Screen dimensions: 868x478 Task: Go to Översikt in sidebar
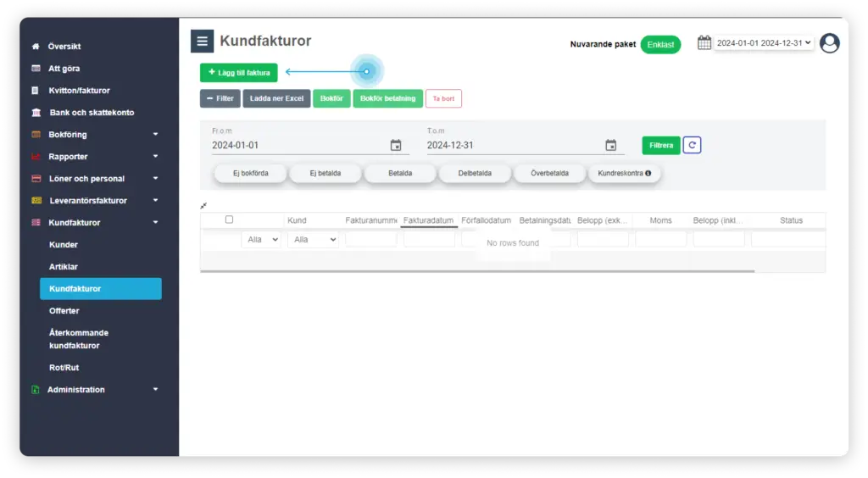[64, 47]
